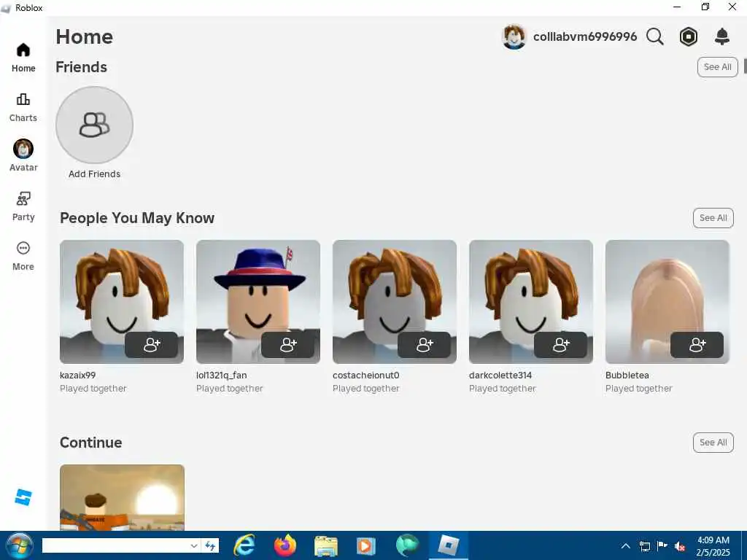Click the darkcolette314 username text
Viewport: 747px width, 560px height.
[x=500, y=376]
